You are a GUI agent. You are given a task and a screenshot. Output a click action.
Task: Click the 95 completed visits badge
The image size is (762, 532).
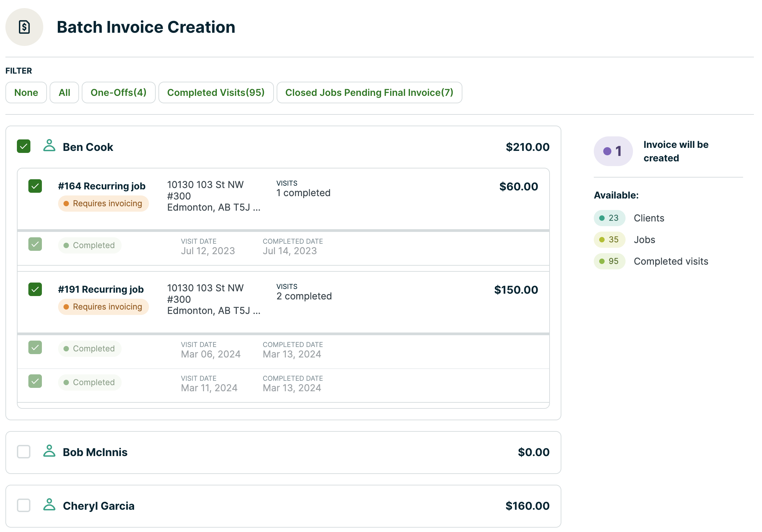coord(609,261)
